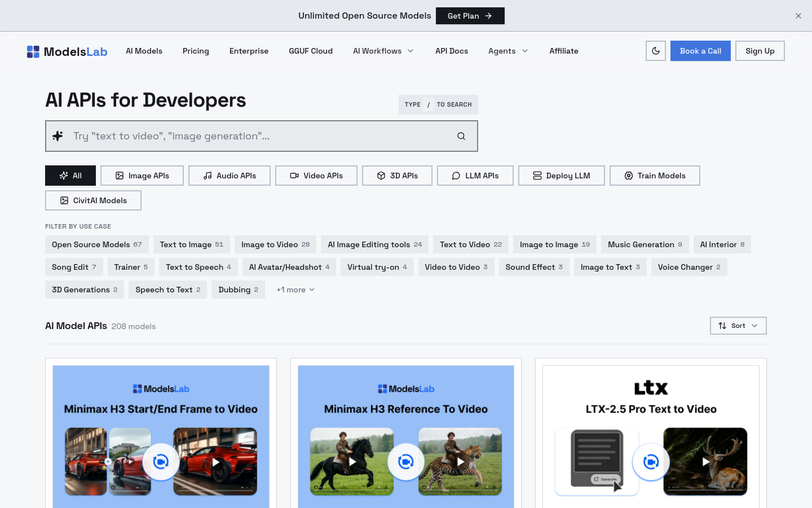Click the magnifier search icon

click(x=461, y=136)
